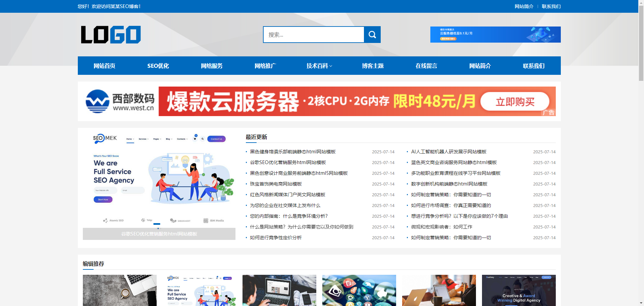Click the 编辑推荐 section heading
The height and width of the screenshot is (306, 644).
(x=93, y=264)
